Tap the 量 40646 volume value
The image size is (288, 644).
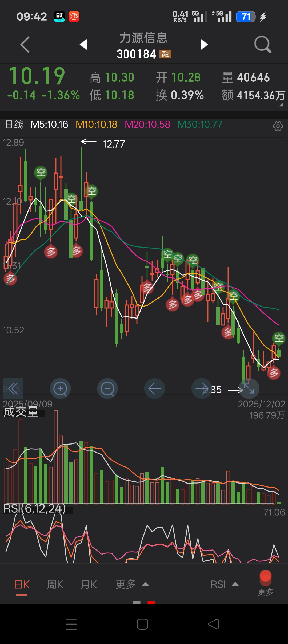click(x=246, y=77)
